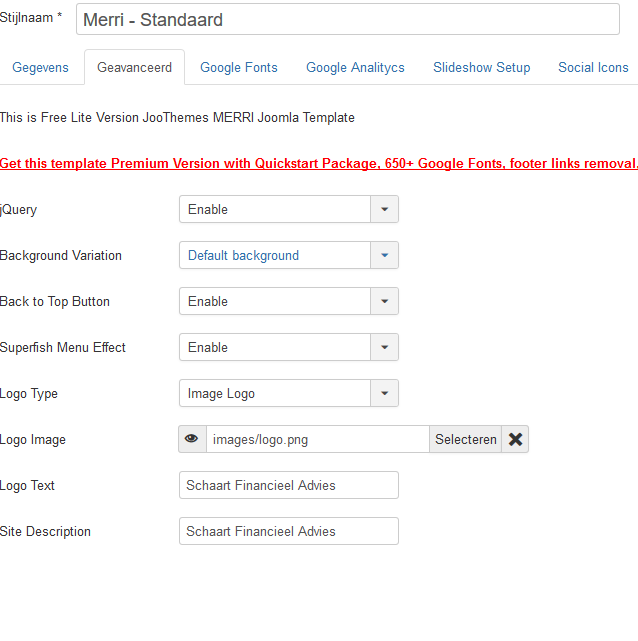
Task: Switch to the Gegevens tab
Action: pos(40,67)
